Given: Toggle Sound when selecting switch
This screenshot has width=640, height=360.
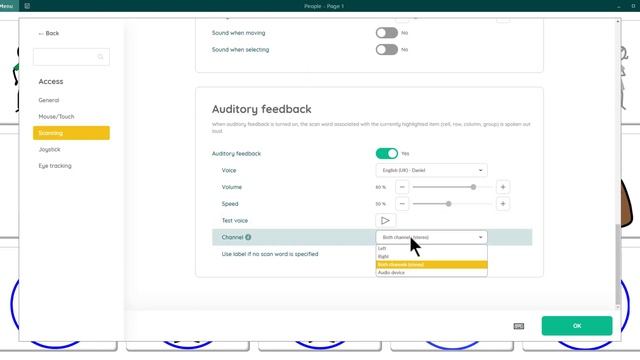Looking at the screenshot, I should 387,49.
